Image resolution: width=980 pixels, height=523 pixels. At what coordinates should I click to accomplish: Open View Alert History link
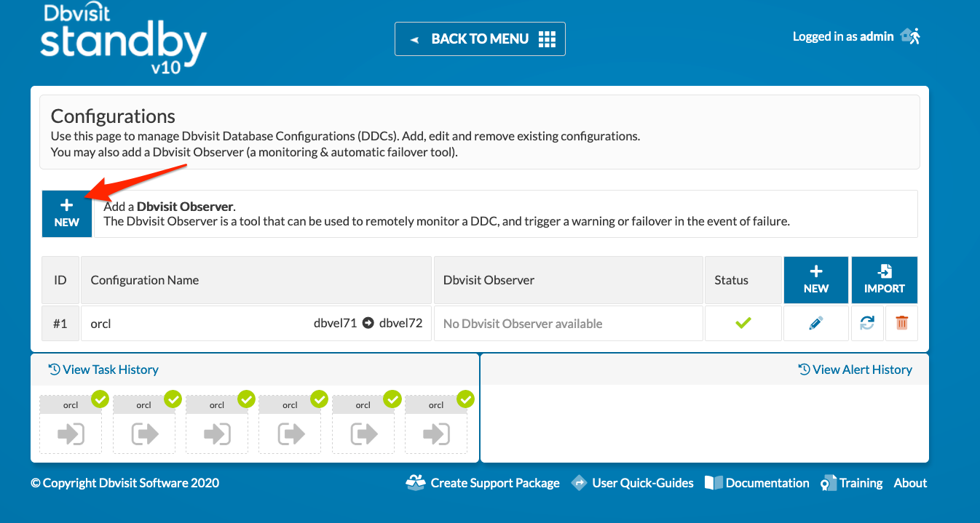(855, 370)
